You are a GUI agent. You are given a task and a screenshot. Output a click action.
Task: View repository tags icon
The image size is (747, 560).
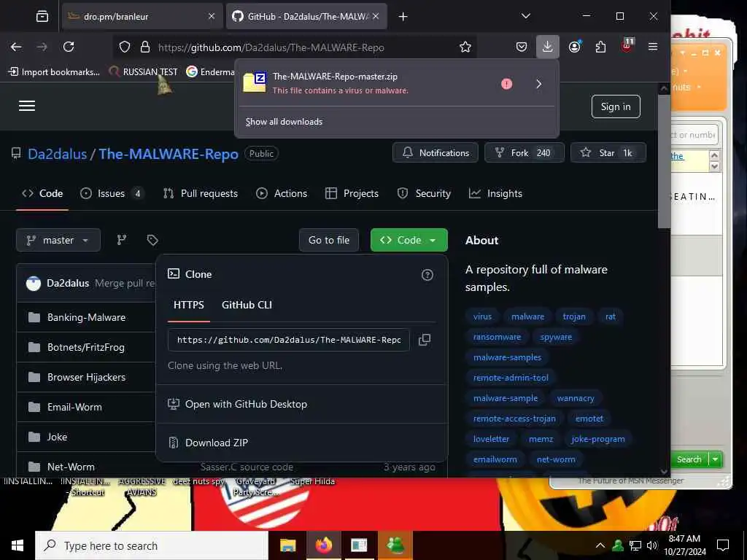click(x=152, y=240)
